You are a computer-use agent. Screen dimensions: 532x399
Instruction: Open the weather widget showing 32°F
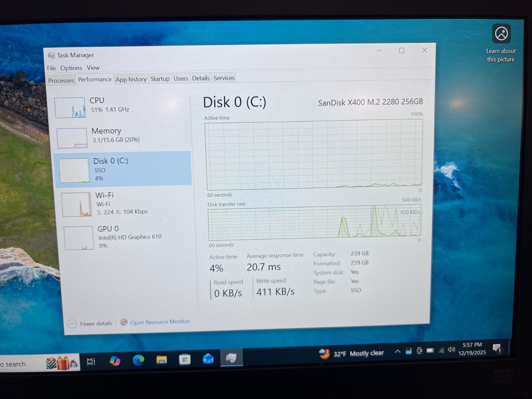[x=351, y=353]
